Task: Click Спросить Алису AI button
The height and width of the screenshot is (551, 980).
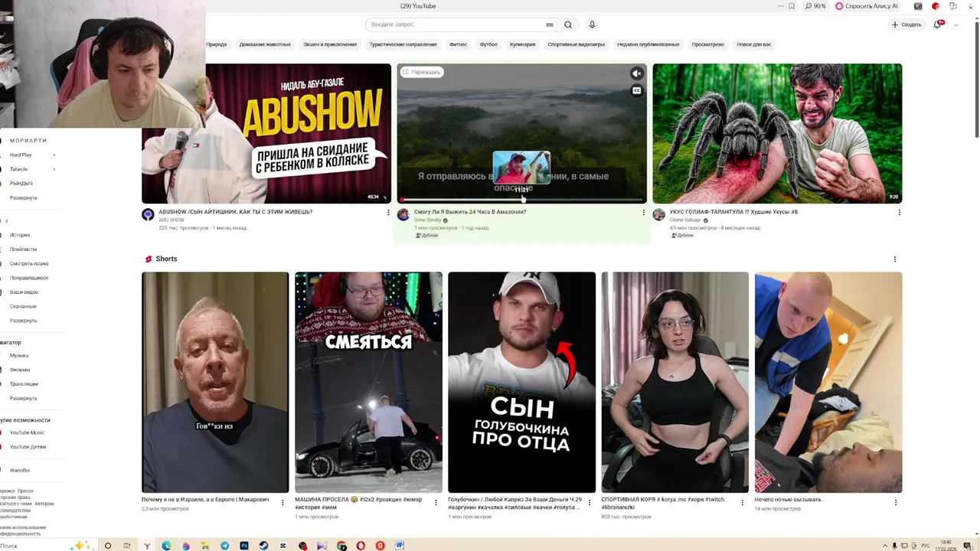Action: pyautogui.click(x=866, y=6)
